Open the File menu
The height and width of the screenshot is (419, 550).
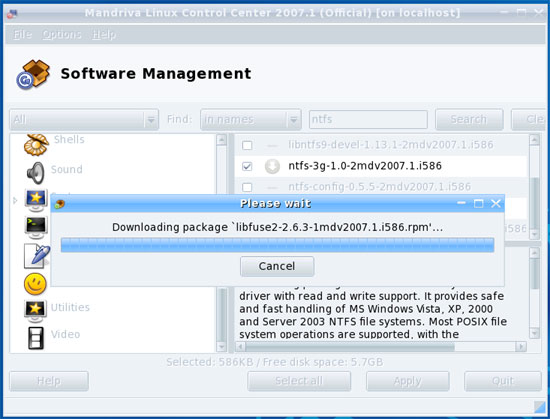22,34
